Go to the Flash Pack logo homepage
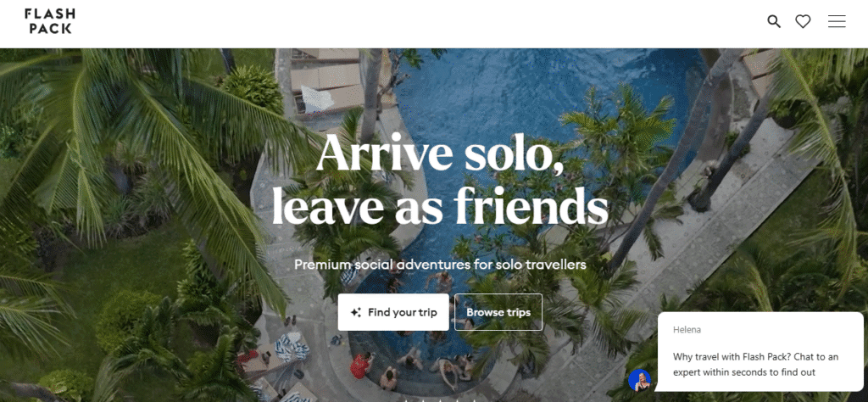The height and width of the screenshot is (402, 868). tap(50, 21)
